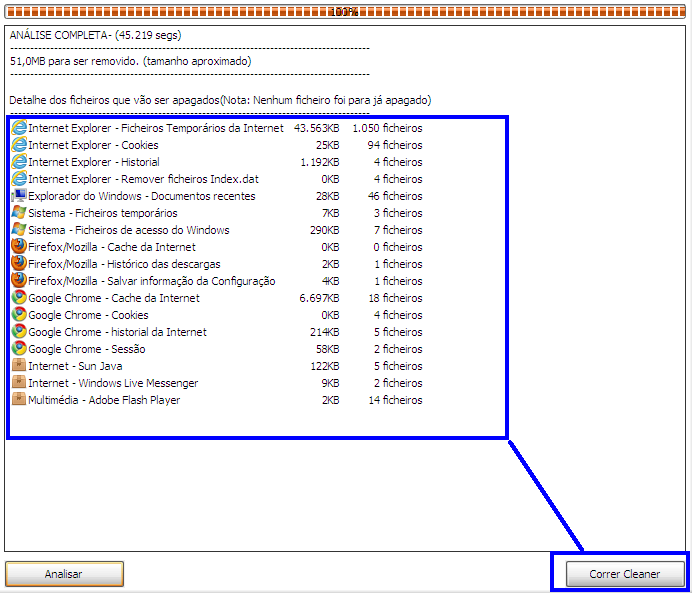This screenshot has height=593, width=692.
Task: Select 'Firefox/Mozilla - Cache da Internet' row text
Action: coord(112,247)
